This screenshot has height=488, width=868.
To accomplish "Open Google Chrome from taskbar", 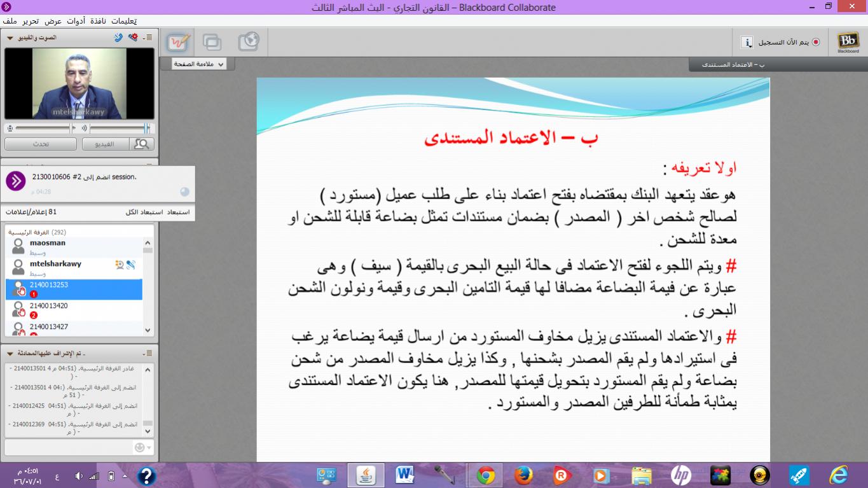I will coord(485,475).
